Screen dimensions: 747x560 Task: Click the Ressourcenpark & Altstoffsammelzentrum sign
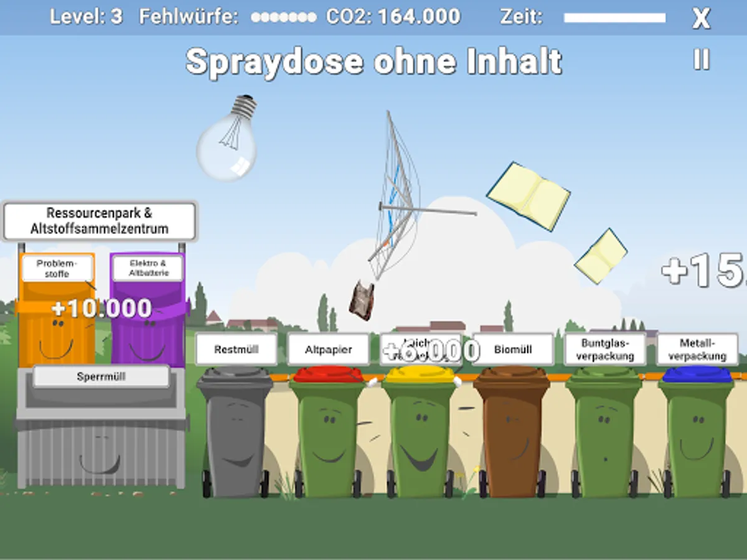click(x=100, y=221)
